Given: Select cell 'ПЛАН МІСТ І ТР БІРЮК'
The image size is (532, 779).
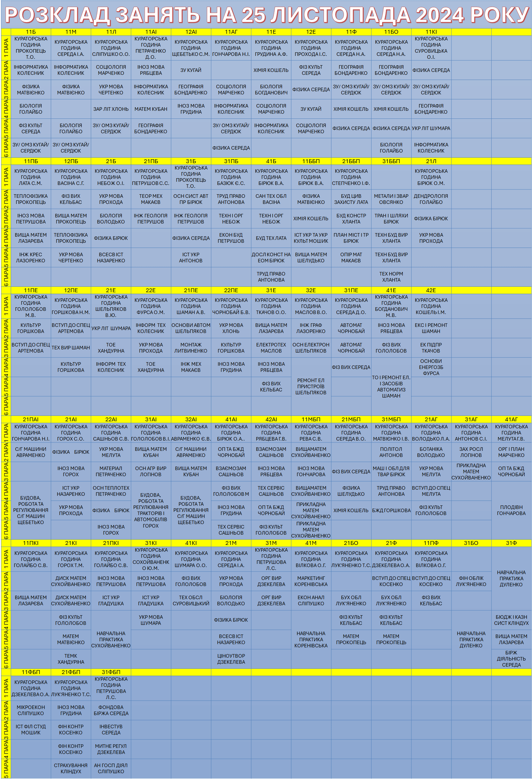Looking at the screenshot, I should click(351, 238).
